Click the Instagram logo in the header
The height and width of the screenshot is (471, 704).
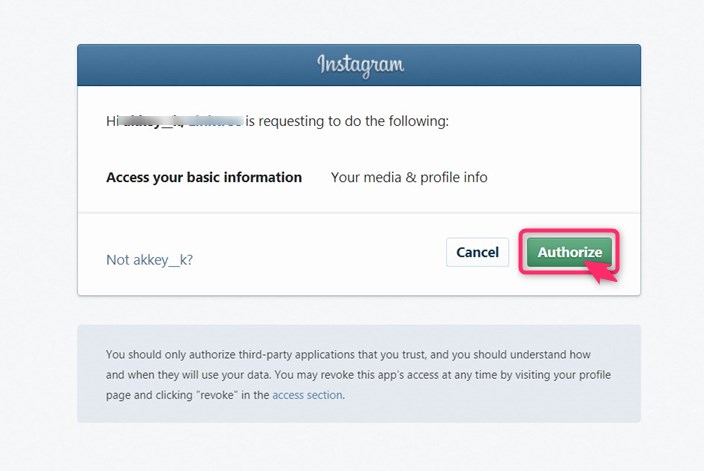coord(360,65)
